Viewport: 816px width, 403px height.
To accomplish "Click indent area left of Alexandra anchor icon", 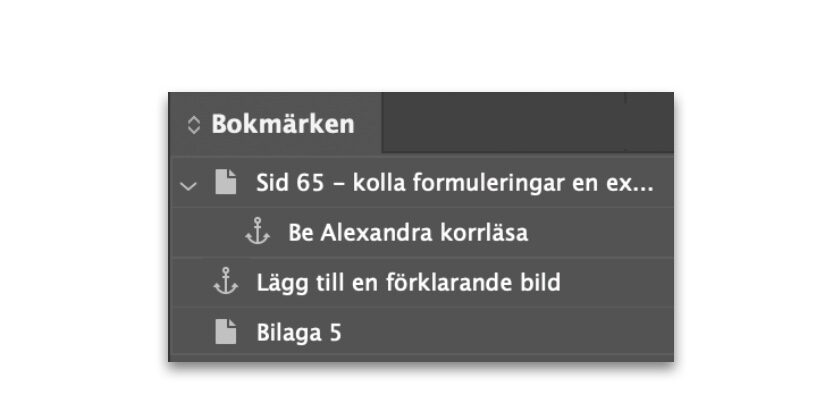I will click(x=207, y=232).
